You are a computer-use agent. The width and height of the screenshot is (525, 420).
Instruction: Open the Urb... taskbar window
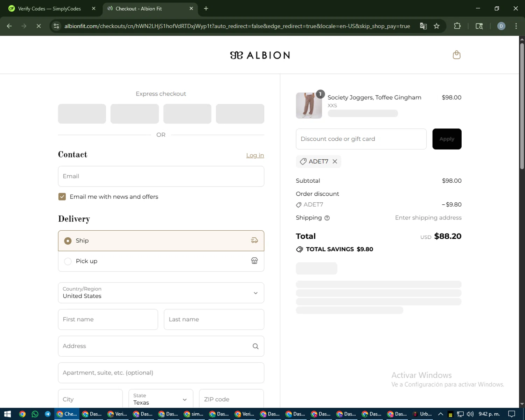tap(422, 414)
